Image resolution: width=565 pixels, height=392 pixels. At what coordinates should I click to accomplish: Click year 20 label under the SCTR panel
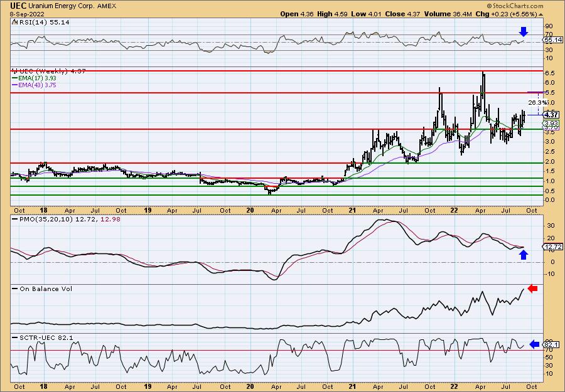tap(250, 386)
